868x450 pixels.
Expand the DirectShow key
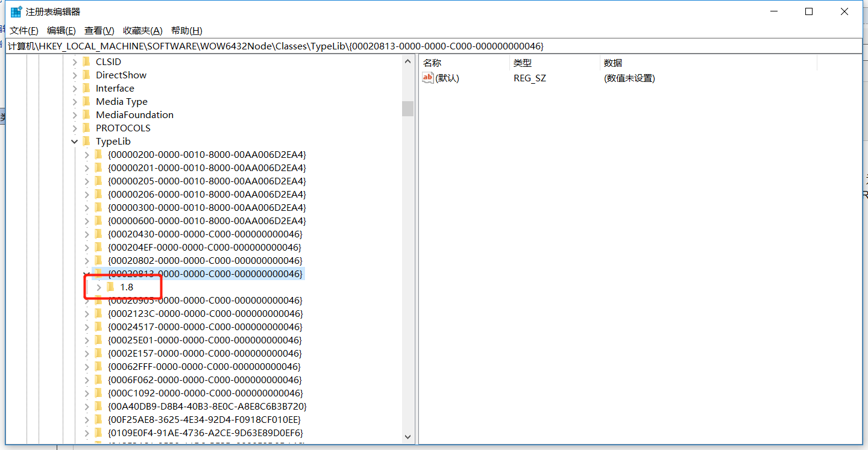click(75, 75)
